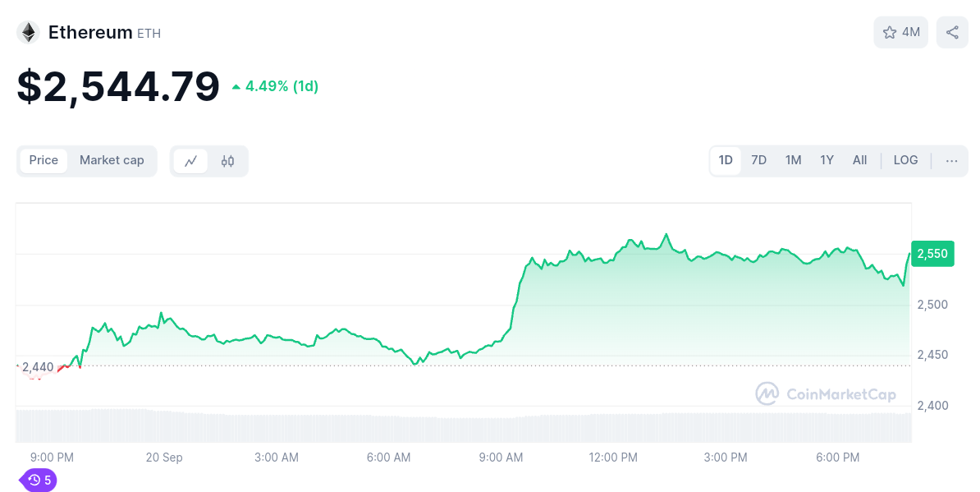Screen dimensions: 980x492
Task: Click the star watchlist icon
Action: tap(890, 32)
